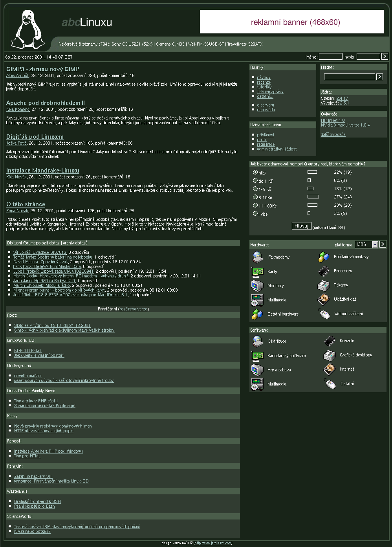
Task: Open article 'O této stránce'
Action: click(x=26, y=204)
